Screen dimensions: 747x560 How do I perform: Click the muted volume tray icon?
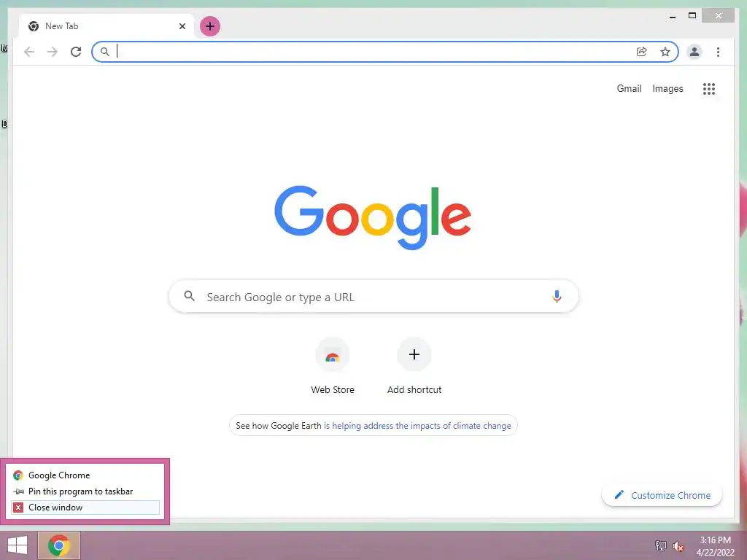click(678, 546)
